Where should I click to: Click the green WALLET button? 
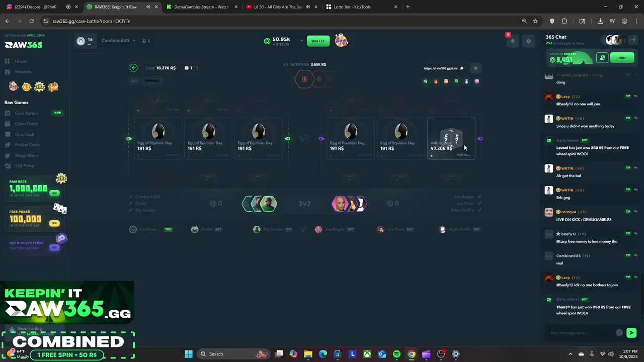pyautogui.click(x=318, y=41)
